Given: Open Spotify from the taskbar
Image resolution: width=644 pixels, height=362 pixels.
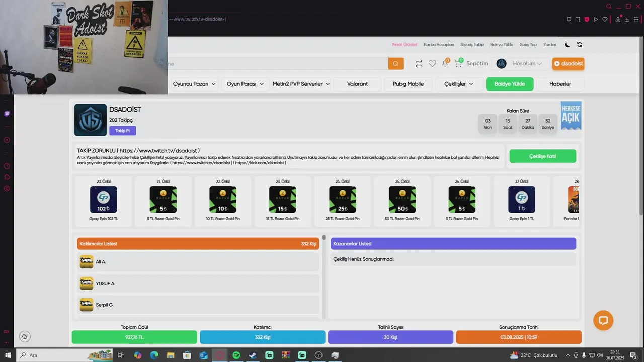Looking at the screenshot, I should [236, 355].
